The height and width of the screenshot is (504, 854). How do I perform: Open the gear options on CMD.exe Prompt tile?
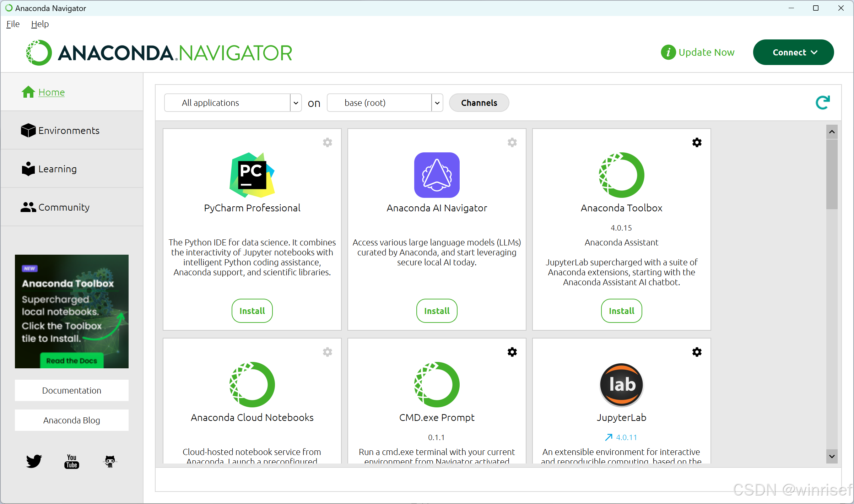(x=512, y=352)
